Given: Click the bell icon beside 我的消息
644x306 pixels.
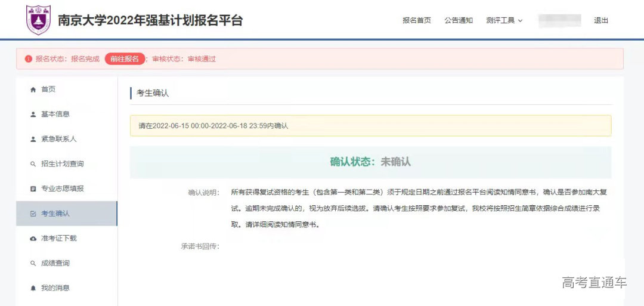Looking at the screenshot, I should [x=33, y=288].
